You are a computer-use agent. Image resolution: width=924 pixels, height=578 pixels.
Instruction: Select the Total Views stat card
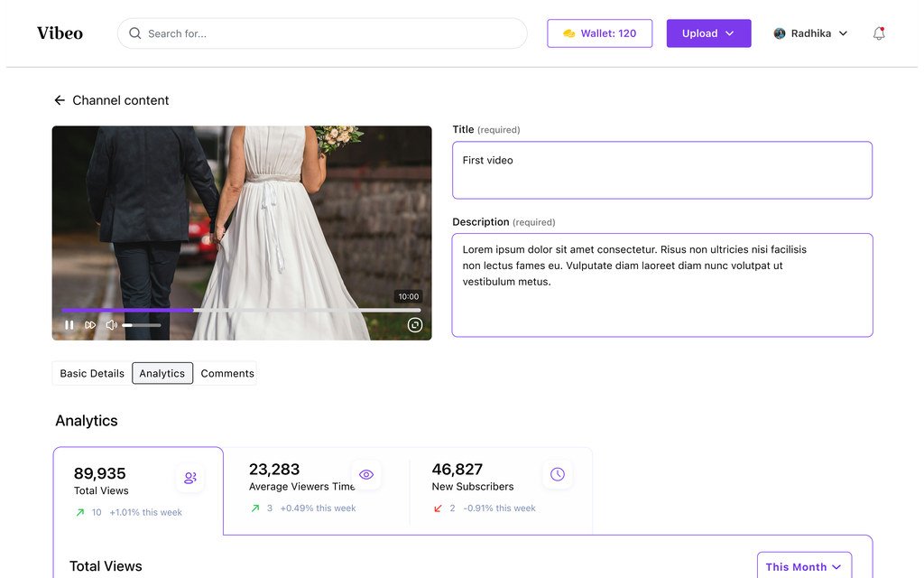138,490
